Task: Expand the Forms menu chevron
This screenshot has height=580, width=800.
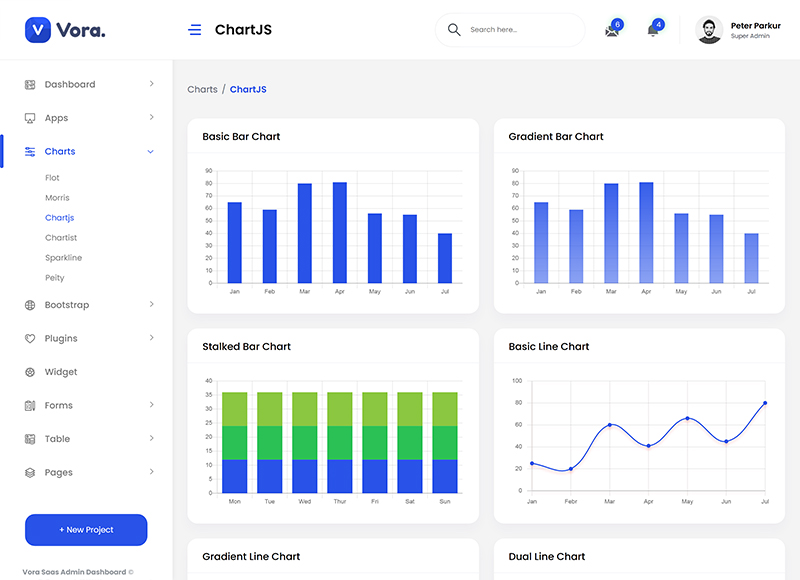Action: point(151,405)
